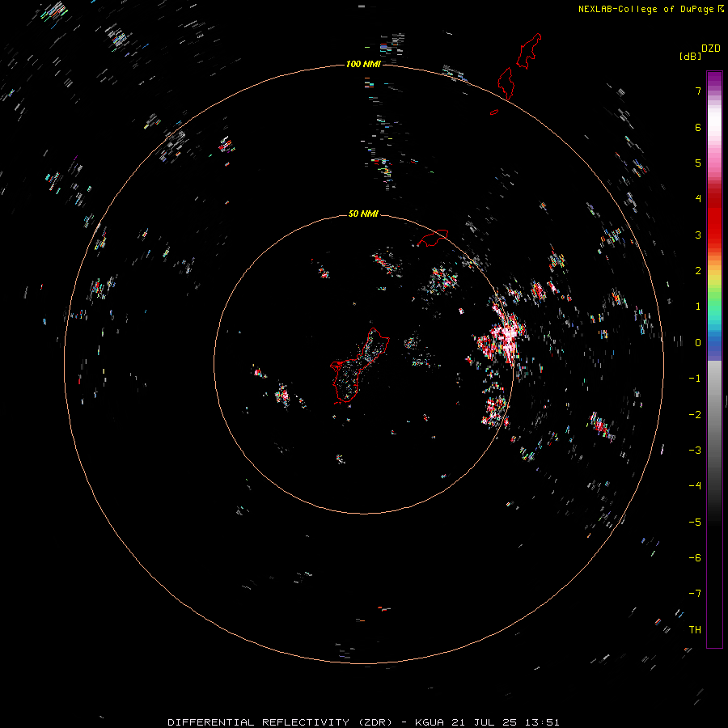Click the 50 NMI range ring label
This screenshot has height=728, width=728.
pos(363,214)
